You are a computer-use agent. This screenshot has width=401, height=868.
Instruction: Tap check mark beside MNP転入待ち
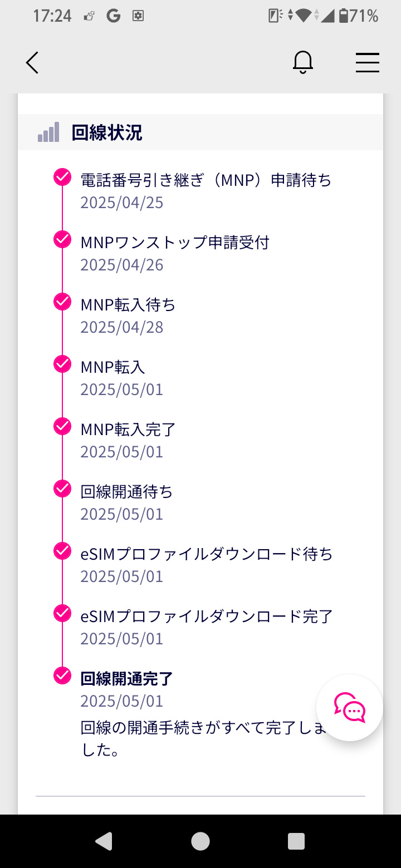tap(62, 302)
